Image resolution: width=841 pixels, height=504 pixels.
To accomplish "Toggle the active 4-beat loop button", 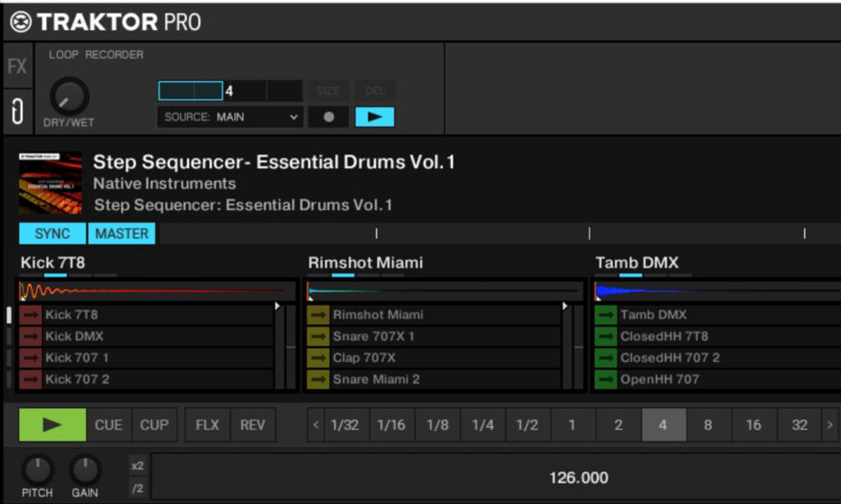I will [664, 424].
